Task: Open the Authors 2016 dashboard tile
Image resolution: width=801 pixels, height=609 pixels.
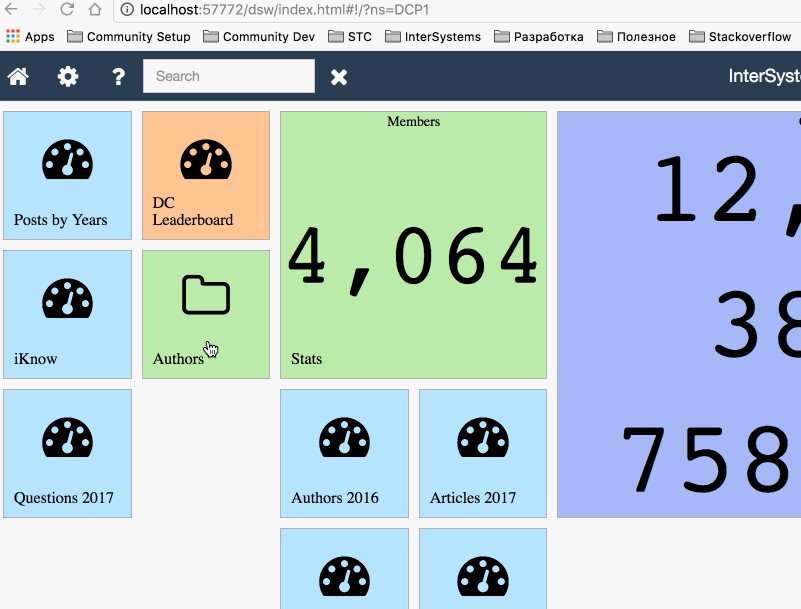Action: tap(344, 453)
